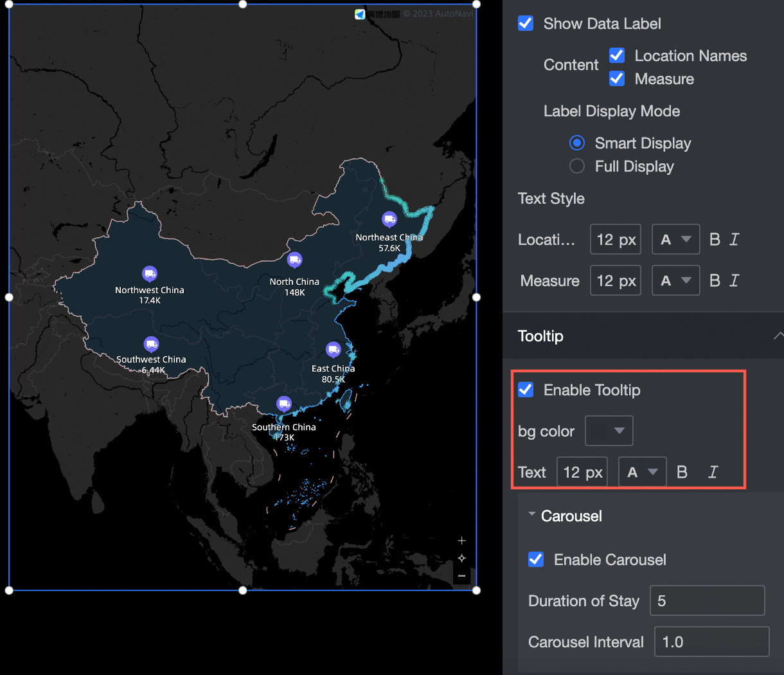Click the Tooltip section header
The width and height of the screenshot is (784, 675).
point(540,336)
